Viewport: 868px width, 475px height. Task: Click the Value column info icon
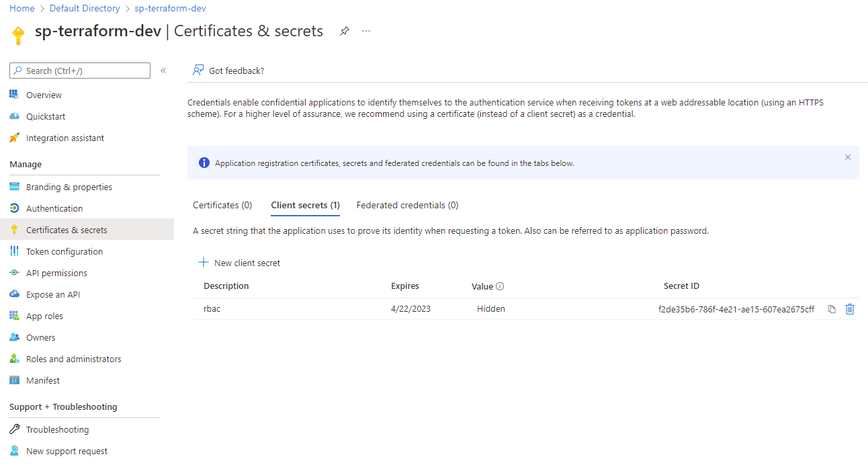tap(500, 286)
